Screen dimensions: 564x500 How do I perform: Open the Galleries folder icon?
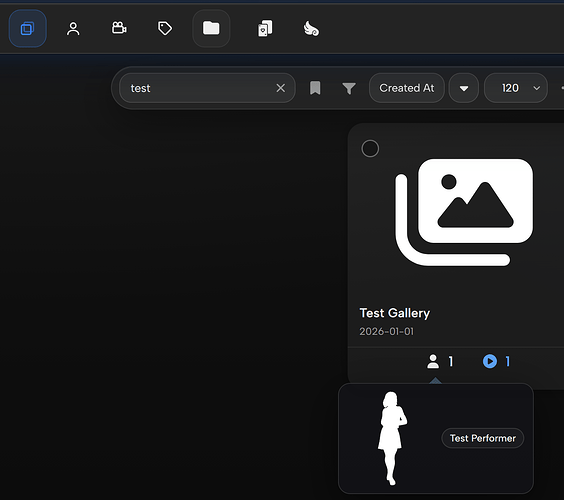[211, 28]
